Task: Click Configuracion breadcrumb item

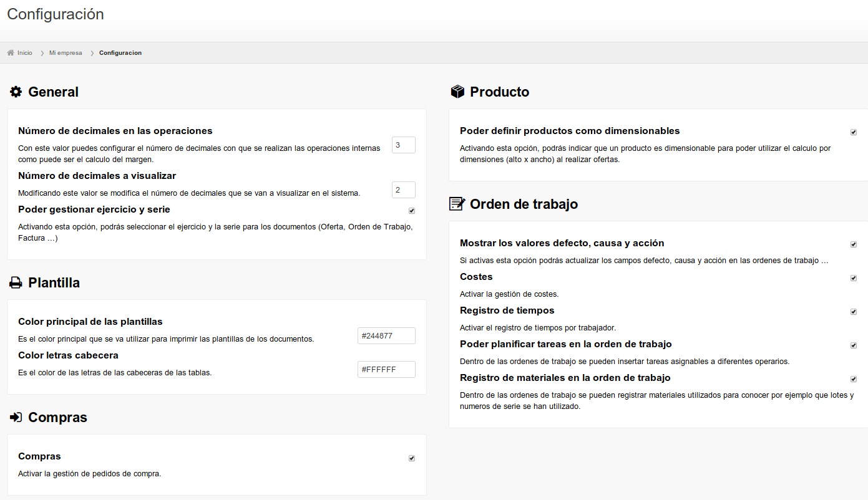Action: click(x=120, y=53)
